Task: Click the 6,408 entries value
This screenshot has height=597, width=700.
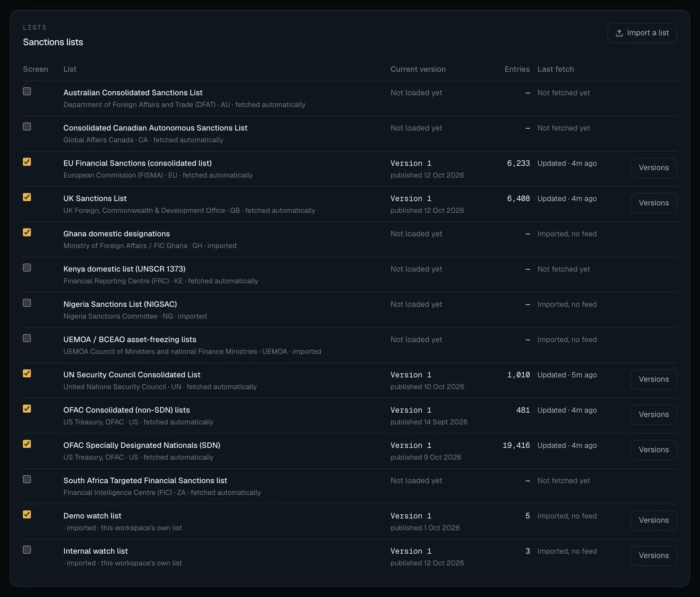Action: tap(518, 199)
